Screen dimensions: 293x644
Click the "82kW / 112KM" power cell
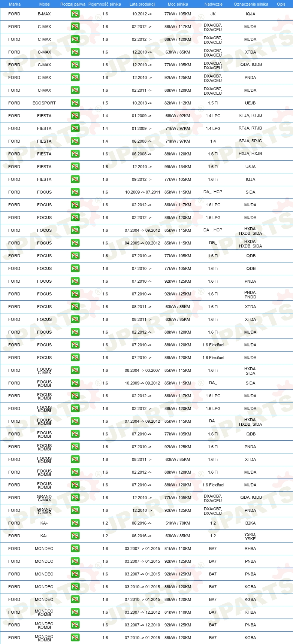coord(178,103)
